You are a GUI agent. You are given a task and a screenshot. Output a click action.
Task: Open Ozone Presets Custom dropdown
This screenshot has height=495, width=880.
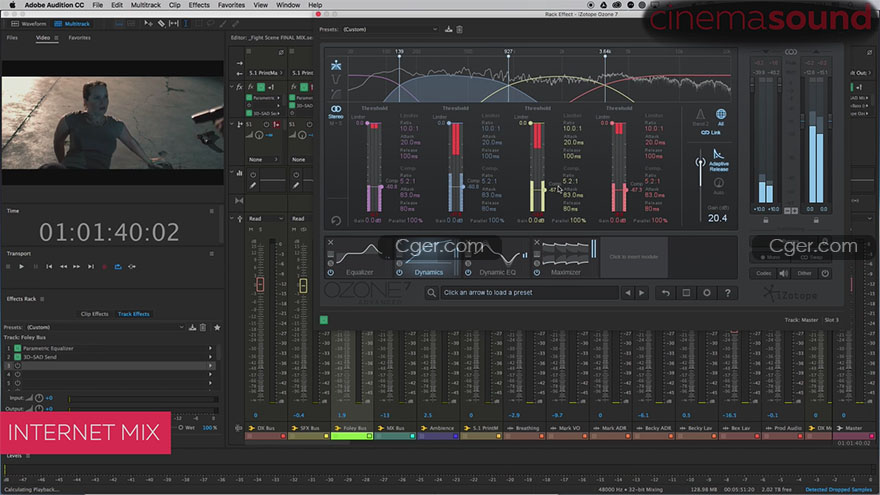pyautogui.click(x=390, y=29)
